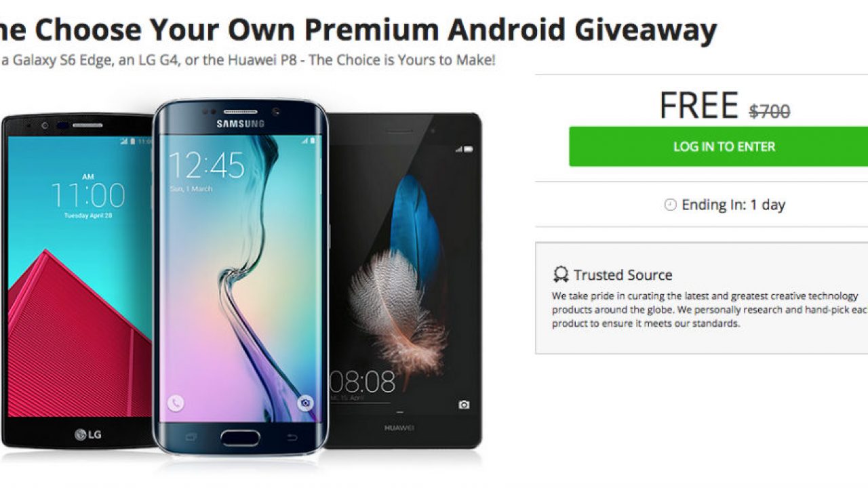Click the LOG IN TO ENTER button
This screenshot has width=868, height=488.
click(x=724, y=146)
